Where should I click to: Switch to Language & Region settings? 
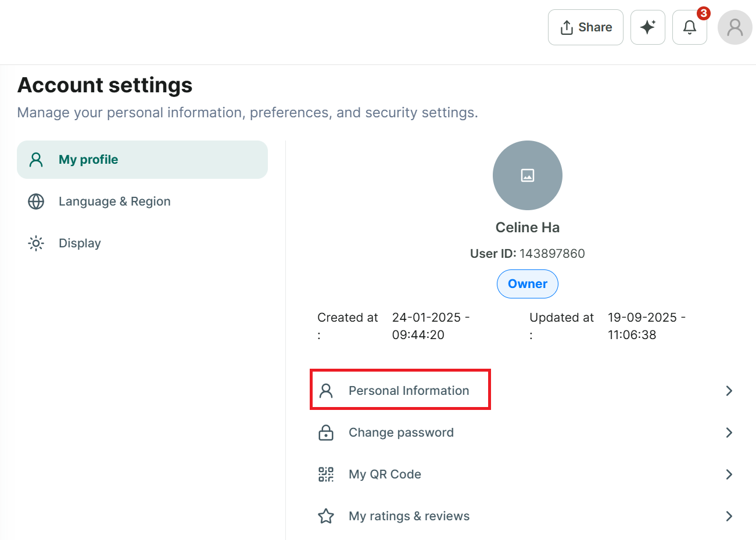(142, 201)
